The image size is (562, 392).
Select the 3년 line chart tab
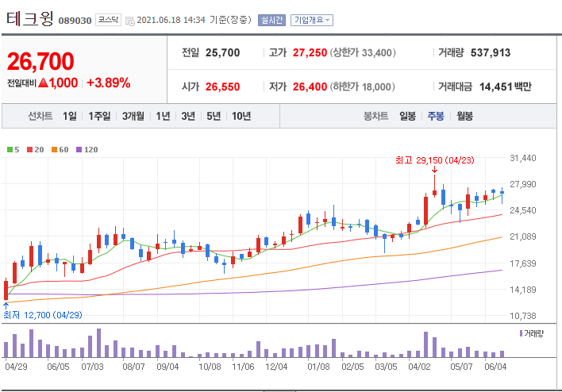(188, 116)
